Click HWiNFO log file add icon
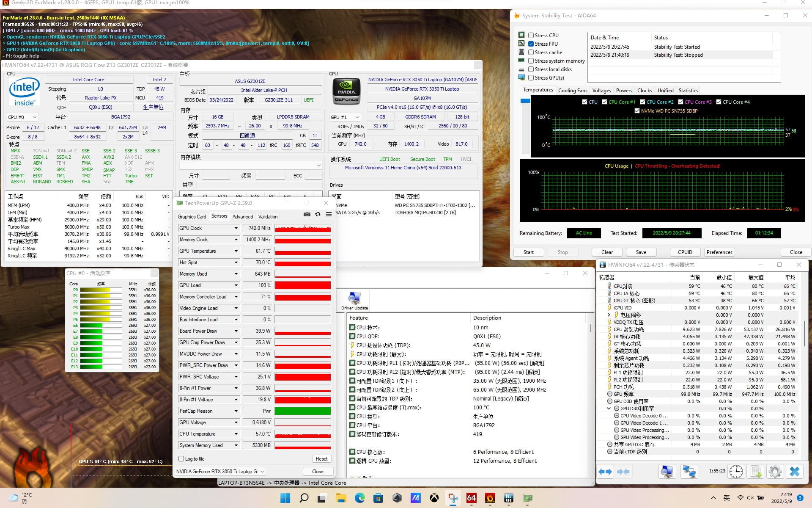The height and width of the screenshot is (508, 812). pos(756,472)
